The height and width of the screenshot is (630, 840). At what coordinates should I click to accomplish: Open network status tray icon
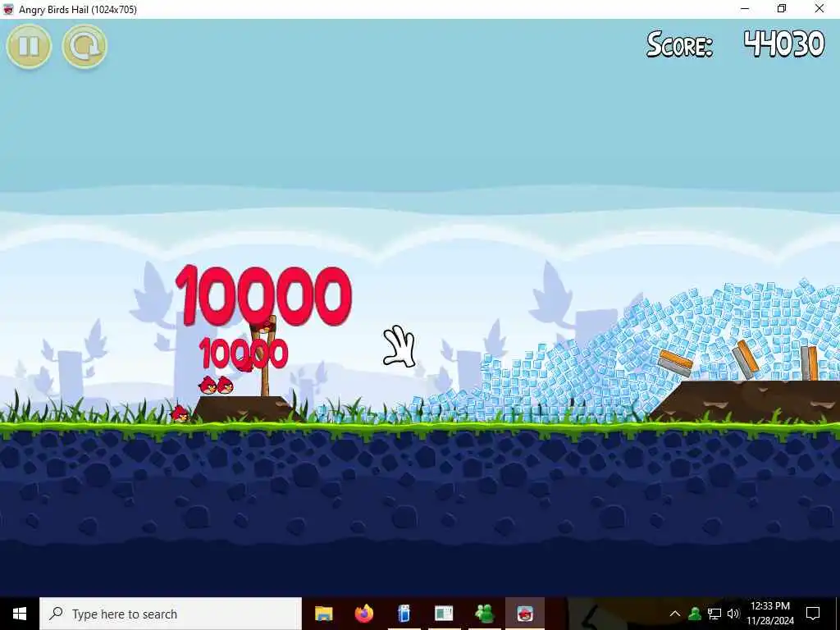point(714,614)
